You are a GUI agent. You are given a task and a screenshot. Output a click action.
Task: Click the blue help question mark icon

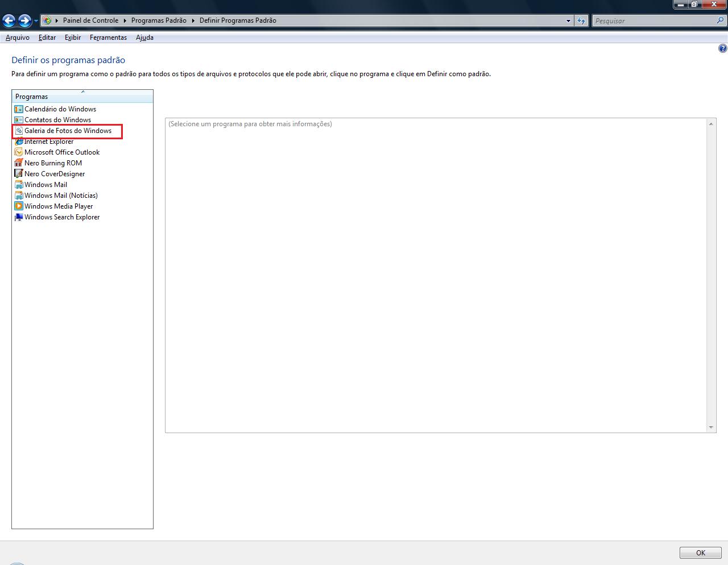[x=723, y=49]
